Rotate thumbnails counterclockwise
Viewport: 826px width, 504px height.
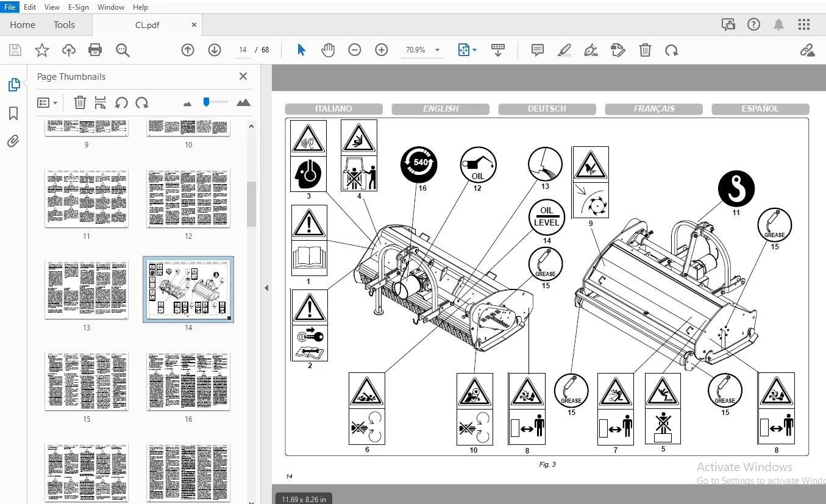[x=121, y=102]
